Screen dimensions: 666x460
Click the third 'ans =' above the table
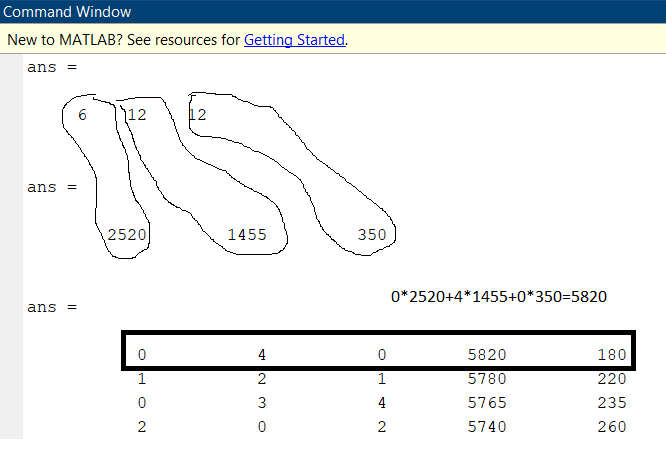point(51,308)
